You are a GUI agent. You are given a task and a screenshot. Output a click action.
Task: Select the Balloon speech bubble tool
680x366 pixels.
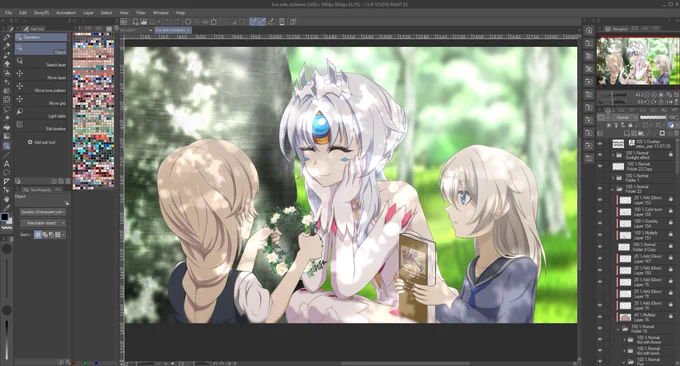click(x=7, y=173)
